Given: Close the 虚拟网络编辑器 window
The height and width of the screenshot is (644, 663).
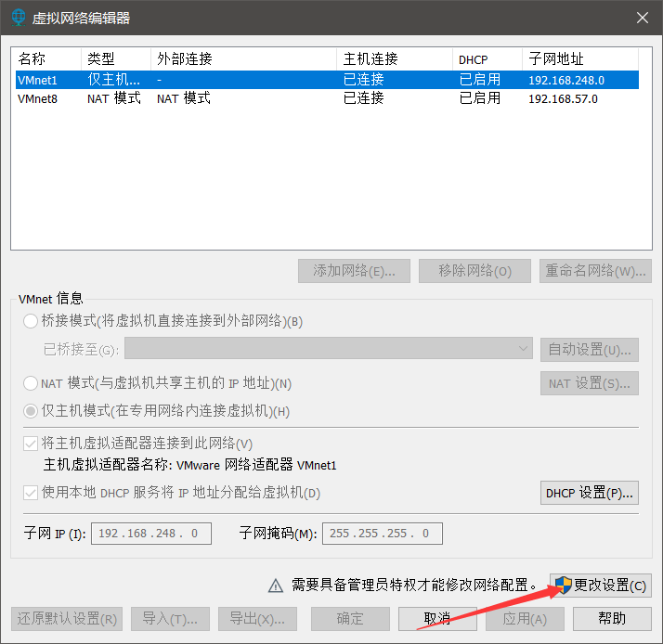Looking at the screenshot, I should coord(643,18).
